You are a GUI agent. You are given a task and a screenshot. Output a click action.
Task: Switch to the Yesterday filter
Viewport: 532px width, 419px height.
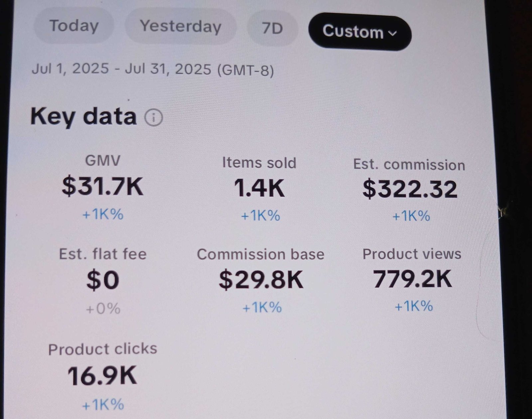point(181,27)
